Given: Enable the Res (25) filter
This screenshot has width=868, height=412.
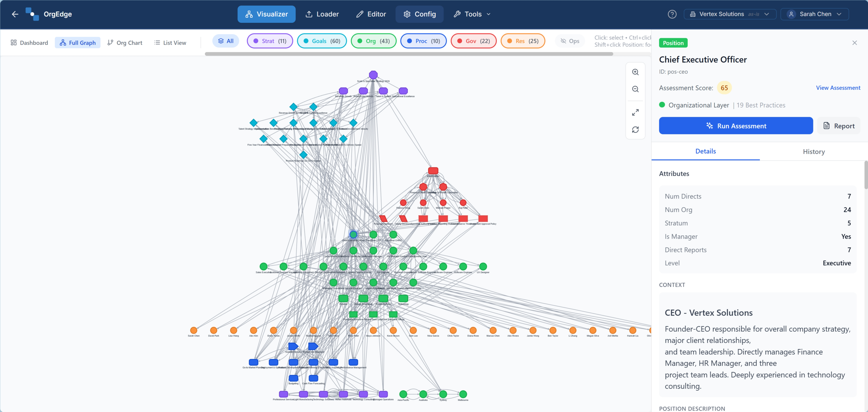Looking at the screenshot, I should 523,41.
